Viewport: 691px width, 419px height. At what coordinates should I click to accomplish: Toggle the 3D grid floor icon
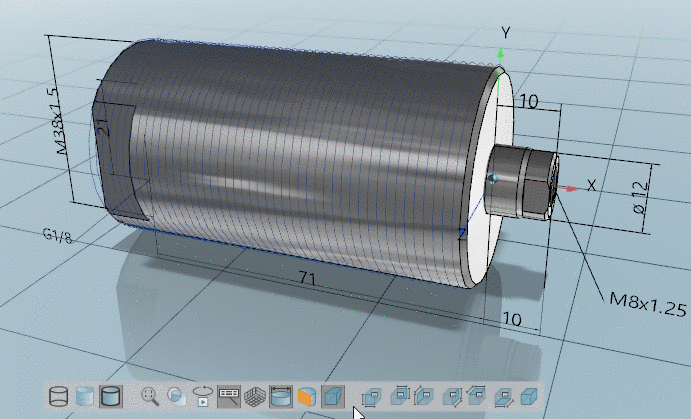click(x=254, y=396)
